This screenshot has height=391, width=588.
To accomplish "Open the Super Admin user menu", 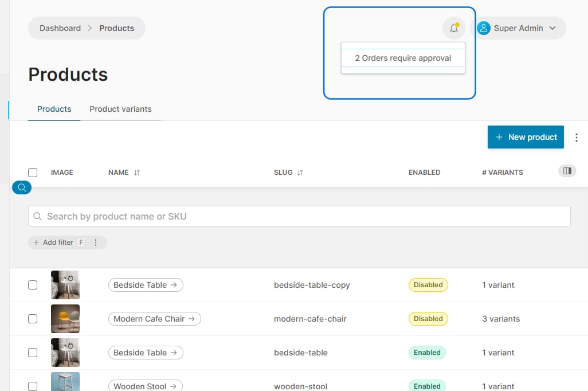I will (518, 28).
